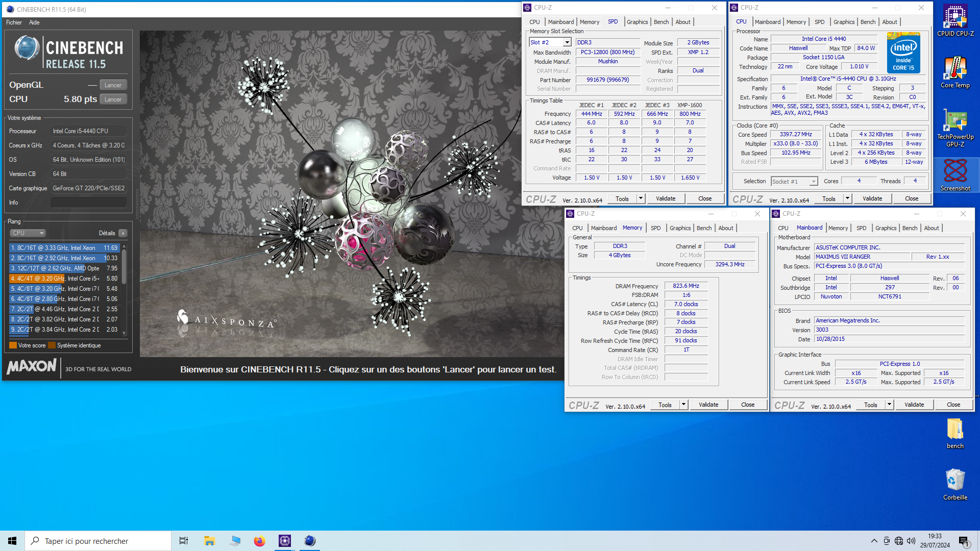
Task: Open the CPU ranking dropdown
Action: [x=28, y=233]
